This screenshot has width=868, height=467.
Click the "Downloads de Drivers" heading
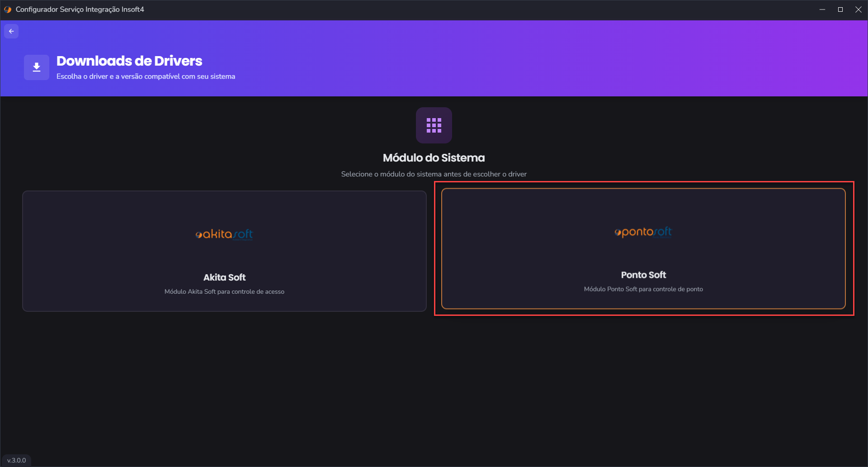click(129, 61)
